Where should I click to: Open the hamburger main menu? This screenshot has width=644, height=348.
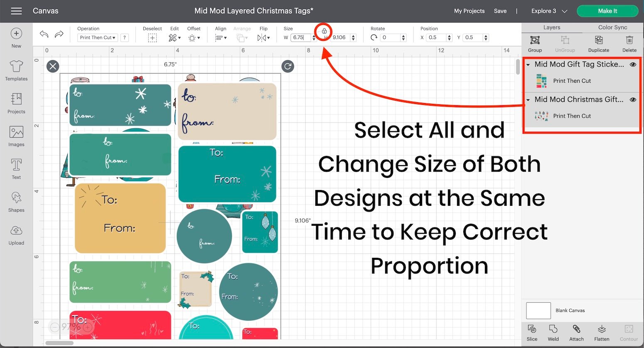click(x=17, y=11)
